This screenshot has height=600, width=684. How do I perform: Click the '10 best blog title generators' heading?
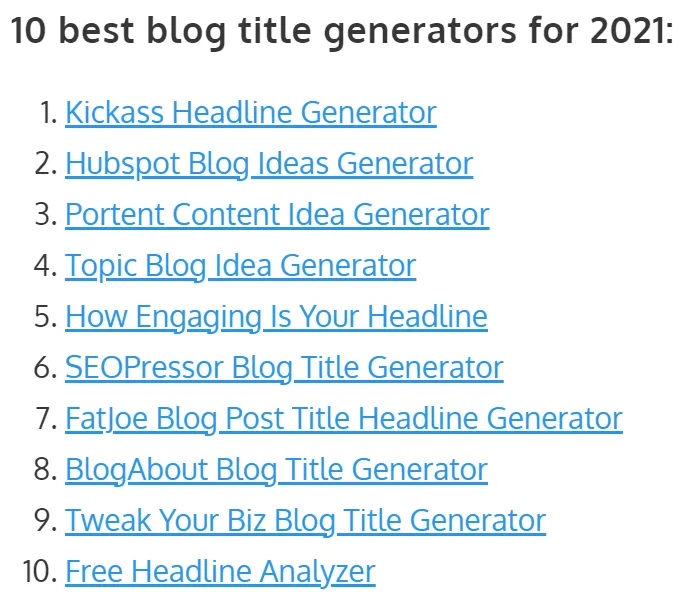point(341,32)
